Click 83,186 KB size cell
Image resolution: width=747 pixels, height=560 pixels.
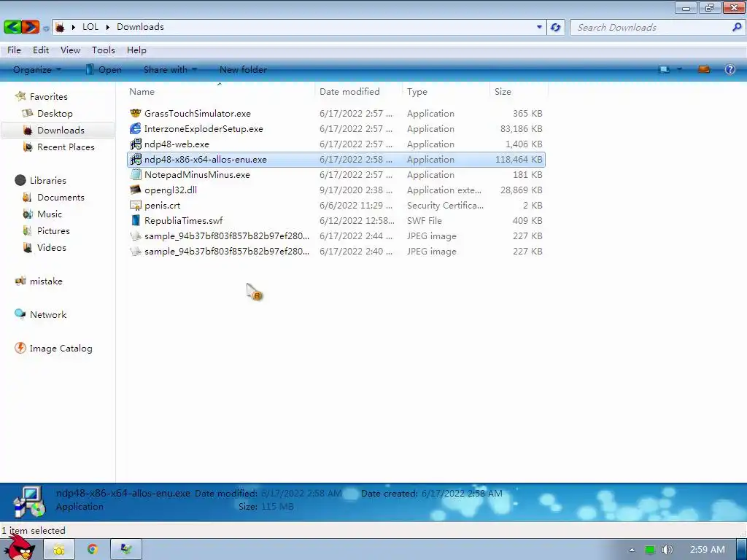point(521,128)
